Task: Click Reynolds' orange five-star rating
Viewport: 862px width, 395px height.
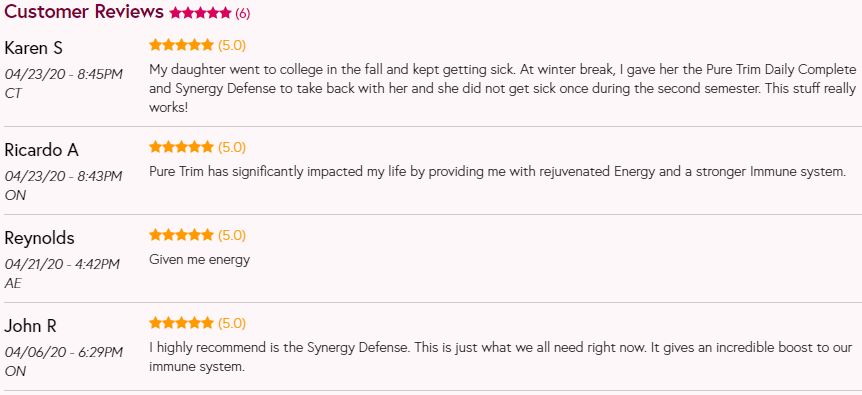Action: pyautogui.click(x=181, y=235)
